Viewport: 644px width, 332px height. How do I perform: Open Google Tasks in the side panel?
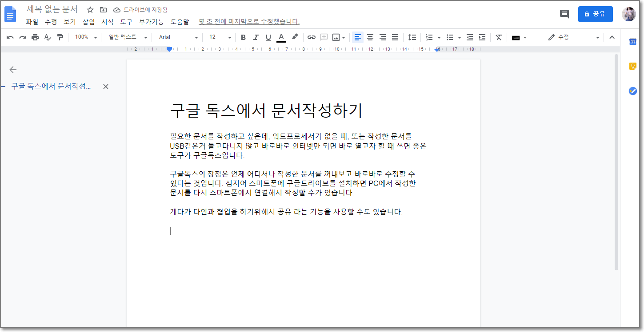coord(633,91)
